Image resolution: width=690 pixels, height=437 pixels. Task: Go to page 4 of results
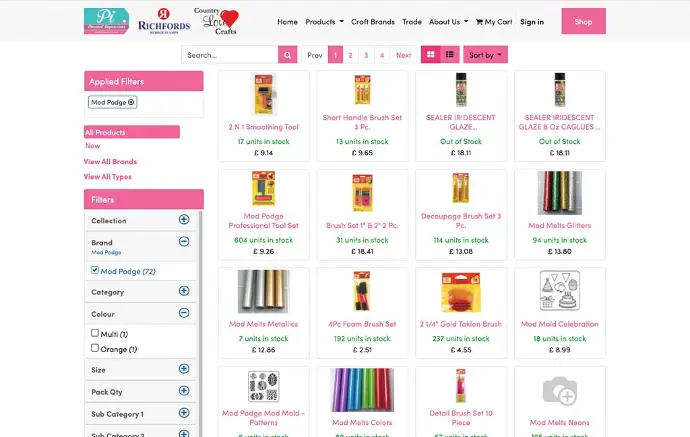pos(382,55)
